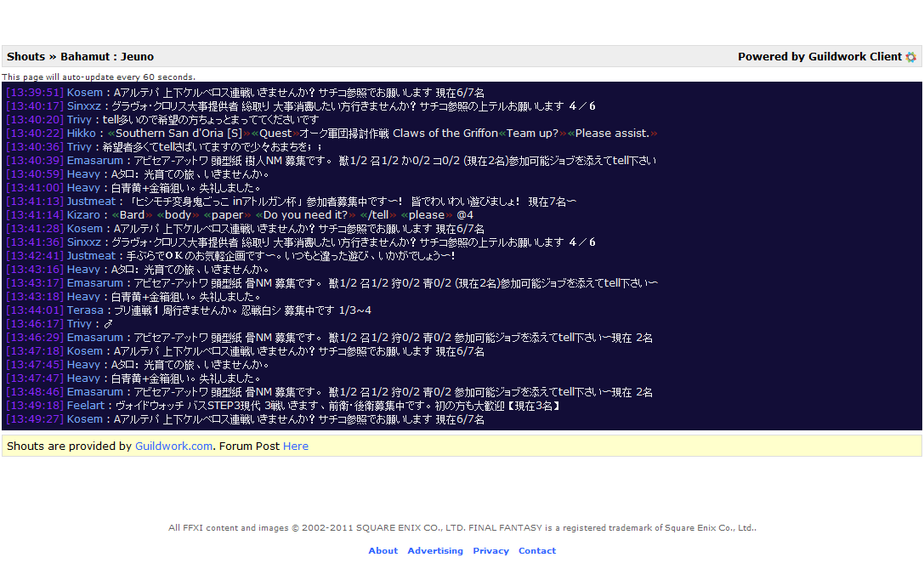The width and height of the screenshot is (924, 586).
Task: Select player name Terasa in the shout list
Action: click(85, 310)
